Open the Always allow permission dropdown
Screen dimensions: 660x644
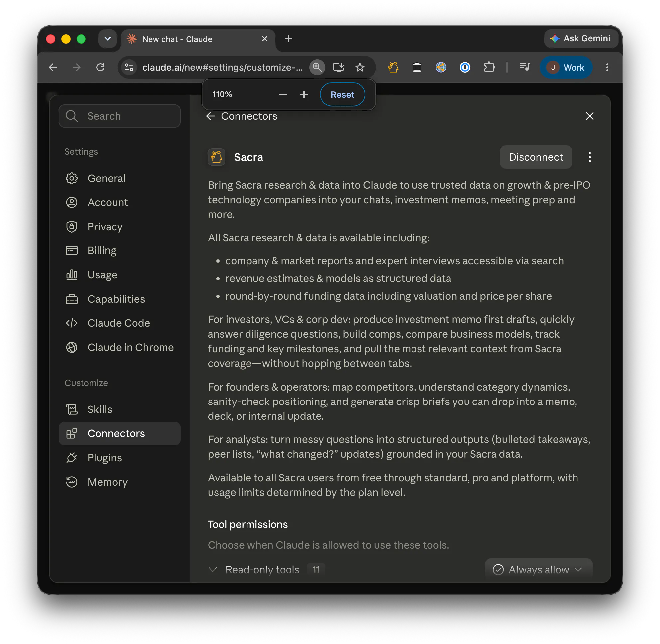(539, 569)
